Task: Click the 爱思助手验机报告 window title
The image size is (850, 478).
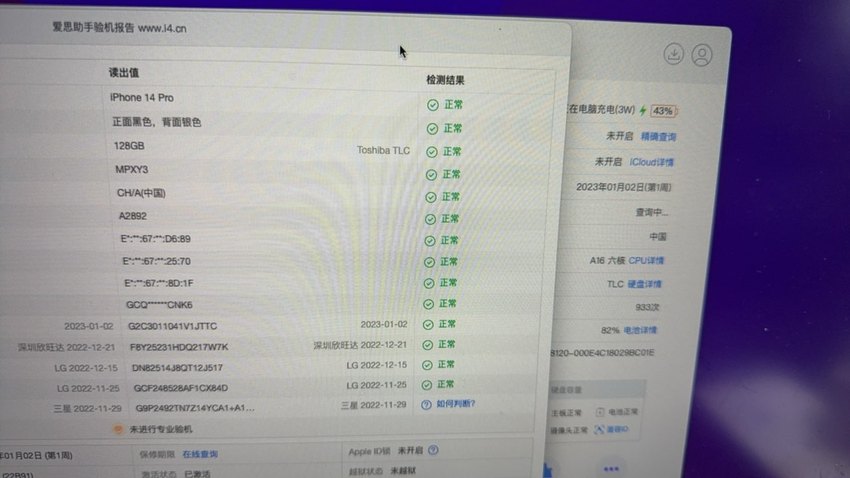Action: pos(119,28)
